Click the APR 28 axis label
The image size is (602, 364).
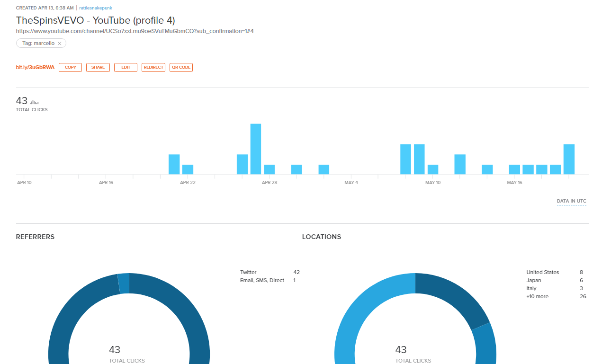point(270,183)
